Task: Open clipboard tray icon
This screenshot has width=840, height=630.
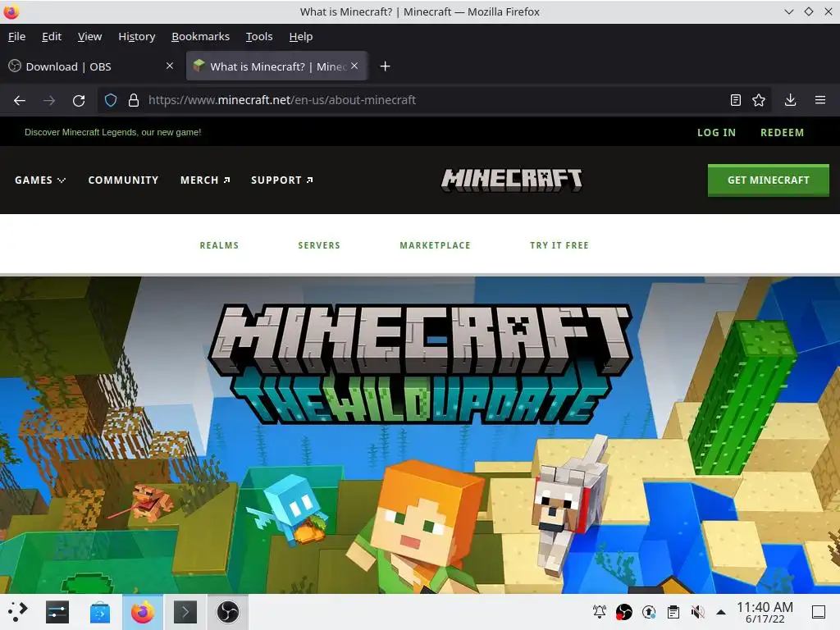Action: click(673, 612)
